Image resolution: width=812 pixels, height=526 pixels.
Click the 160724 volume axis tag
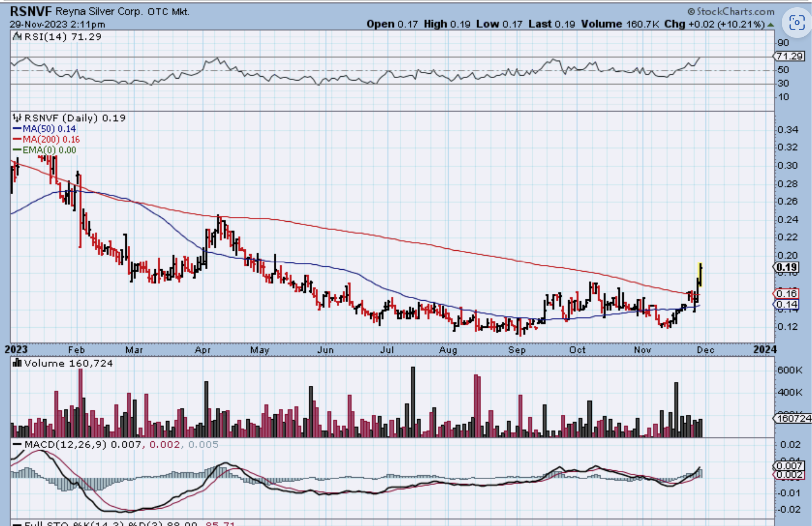[x=793, y=418]
